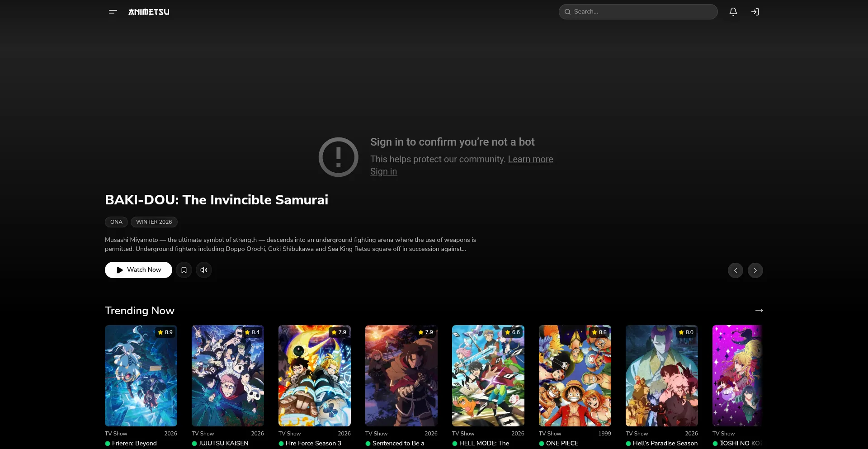Go to the previous featured slide

click(736, 270)
